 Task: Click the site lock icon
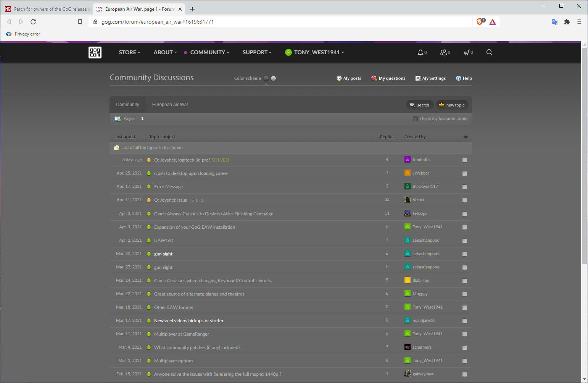click(x=95, y=22)
